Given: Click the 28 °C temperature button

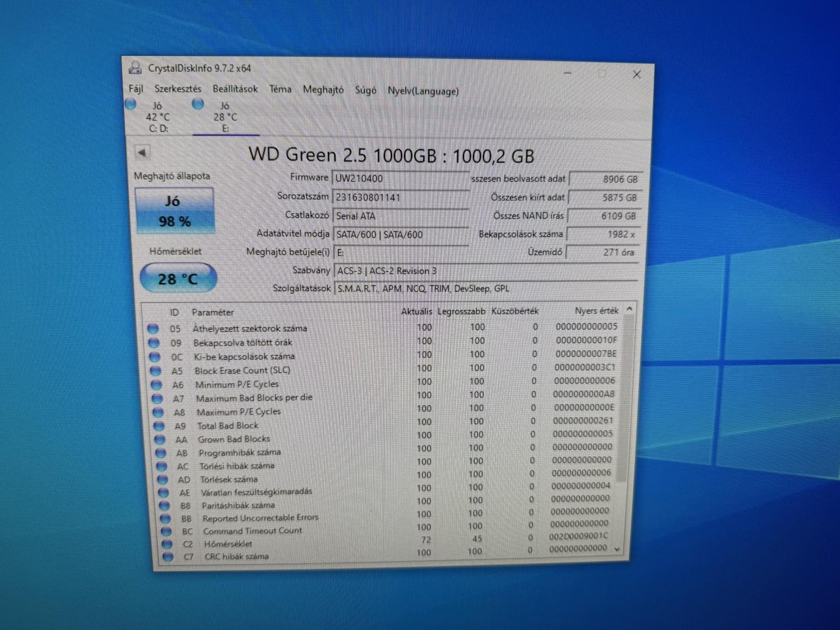Looking at the screenshot, I should coord(178,278).
